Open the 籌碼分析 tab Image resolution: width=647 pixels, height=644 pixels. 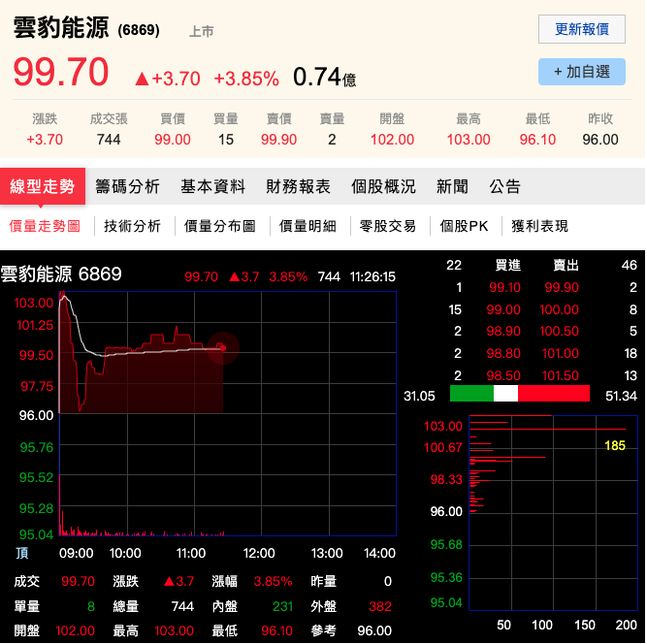click(127, 186)
